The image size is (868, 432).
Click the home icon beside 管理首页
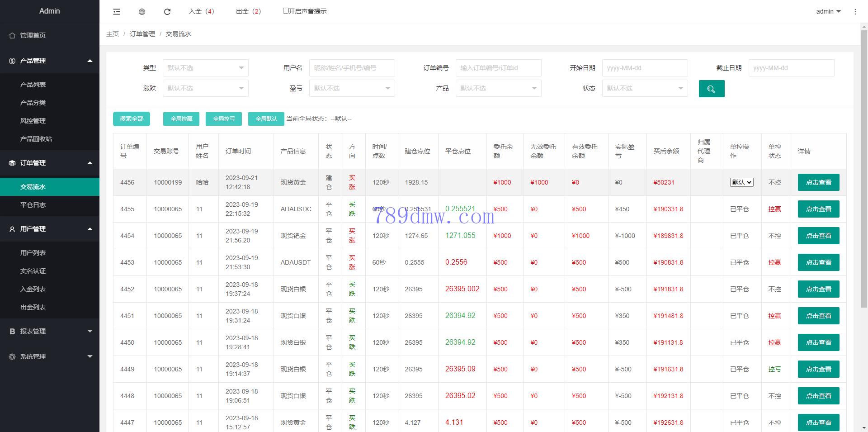pyautogui.click(x=12, y=35)
